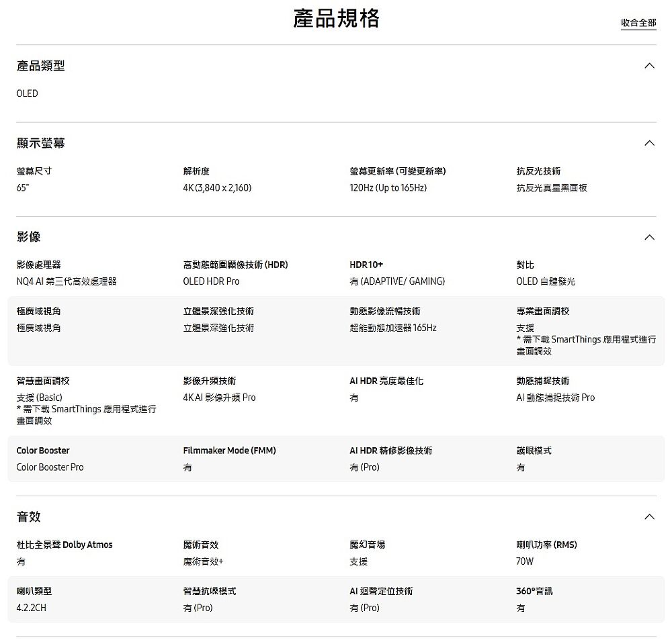Click the 智慧抗噪模式 label
This screenshot has width=672, height=644.
pyautogui.click(x=210, y=591)
